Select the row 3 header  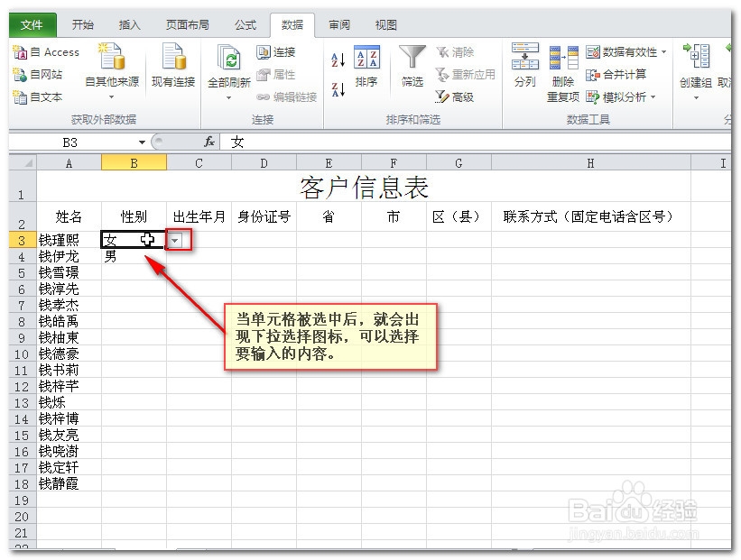coord(23,241)
